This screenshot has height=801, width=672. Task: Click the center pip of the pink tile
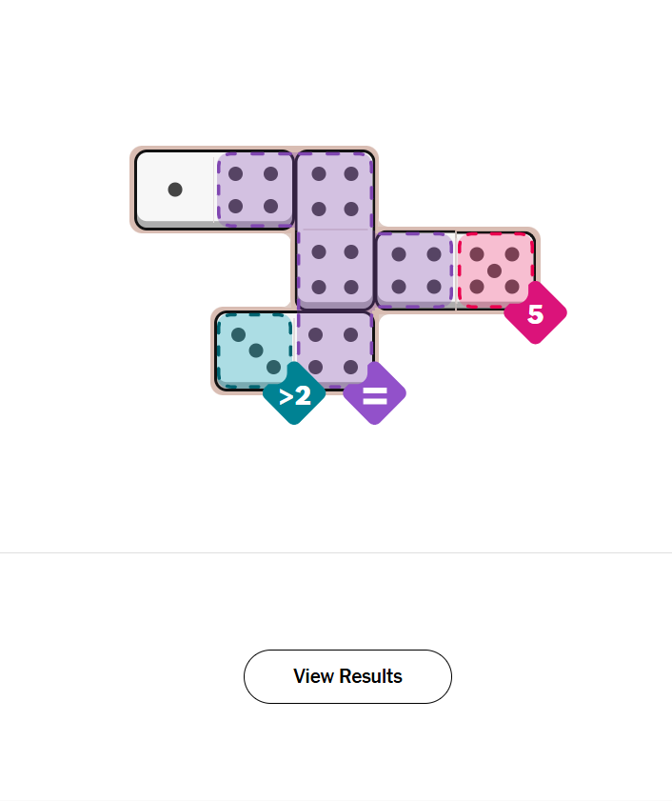coord(495,270)
